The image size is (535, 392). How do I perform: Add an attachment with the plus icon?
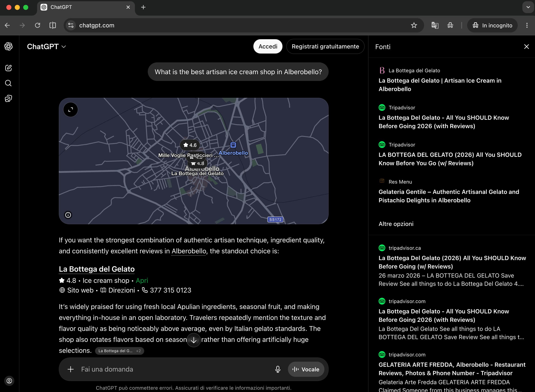point(70,369)
